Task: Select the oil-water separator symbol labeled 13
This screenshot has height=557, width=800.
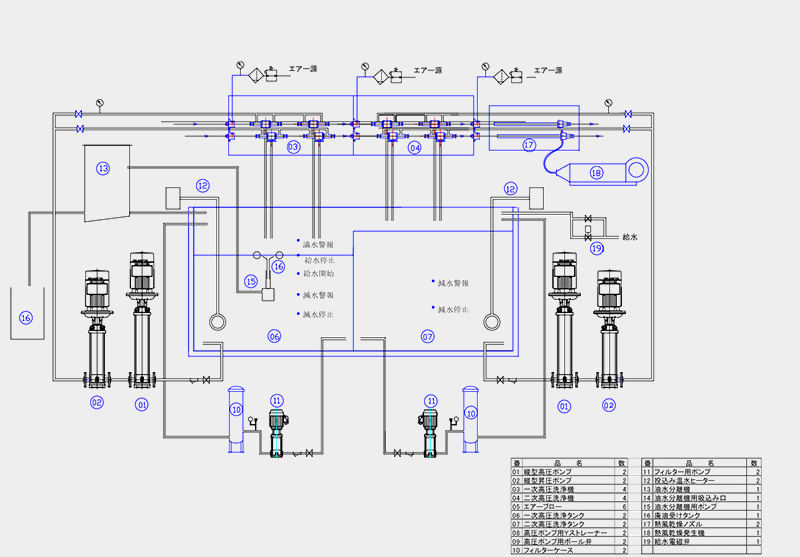Action: tap(107, 183)
